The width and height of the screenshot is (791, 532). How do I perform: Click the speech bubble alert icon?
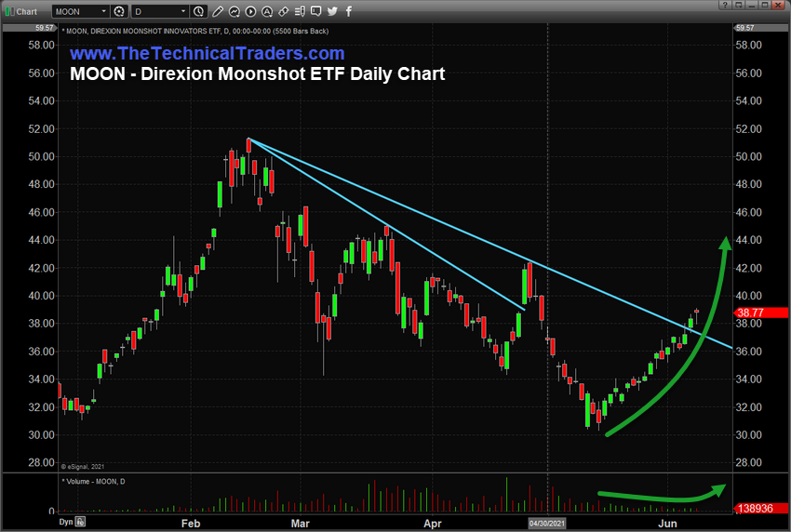point(315,11)
